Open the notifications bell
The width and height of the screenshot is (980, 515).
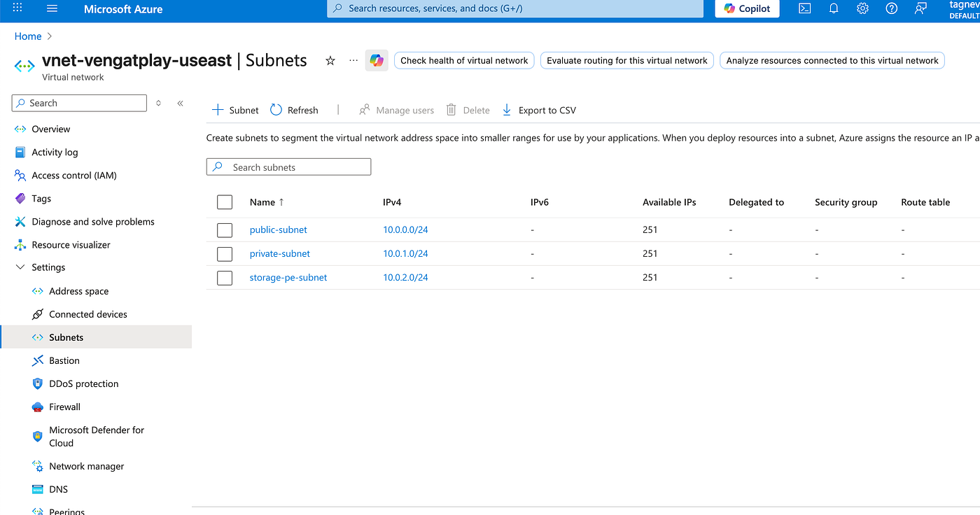pyautogui.click(x=834, y=8)
